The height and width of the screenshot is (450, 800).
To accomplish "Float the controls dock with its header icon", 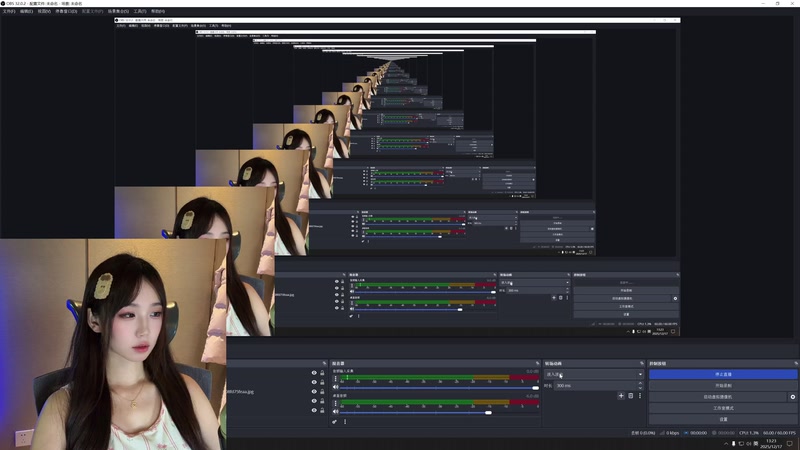I will (x=796, y=363).
